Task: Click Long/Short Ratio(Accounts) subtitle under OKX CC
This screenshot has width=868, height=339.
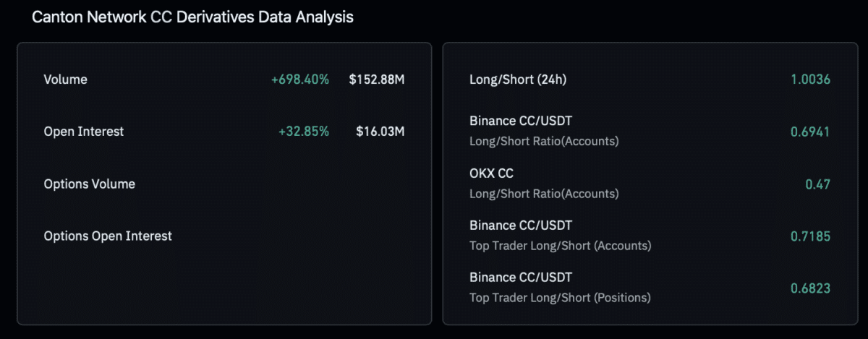Action: [544, 194]
